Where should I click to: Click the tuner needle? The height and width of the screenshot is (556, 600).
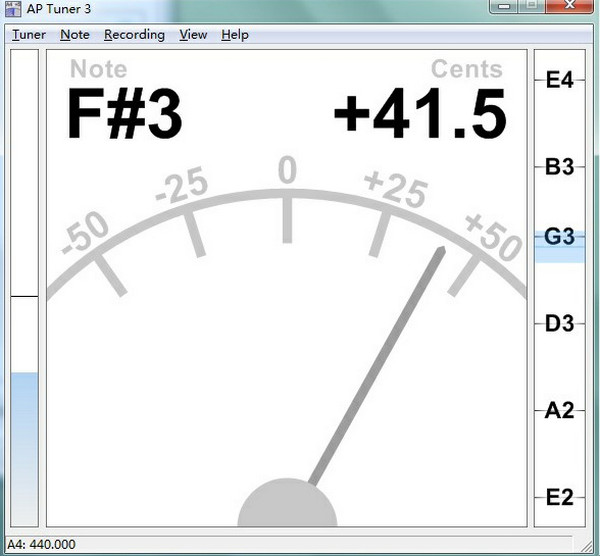tap(377, 366)
